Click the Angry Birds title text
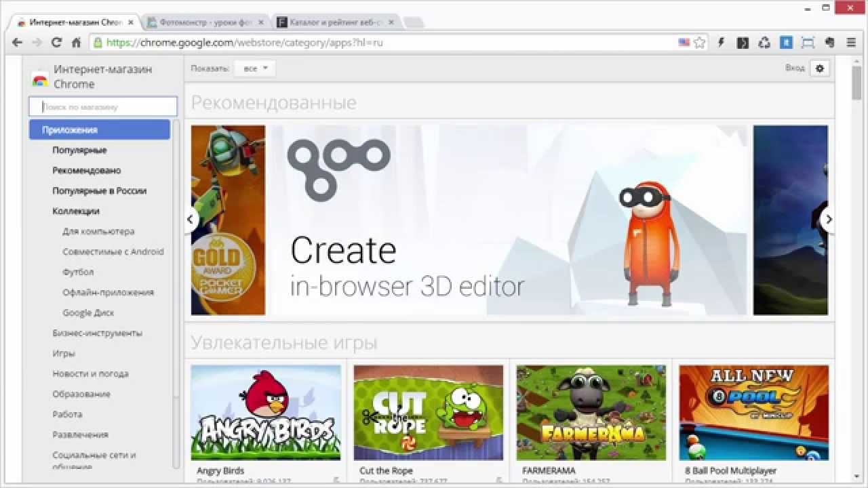This screenshot has height=488, width=868. tap(220, 470)
